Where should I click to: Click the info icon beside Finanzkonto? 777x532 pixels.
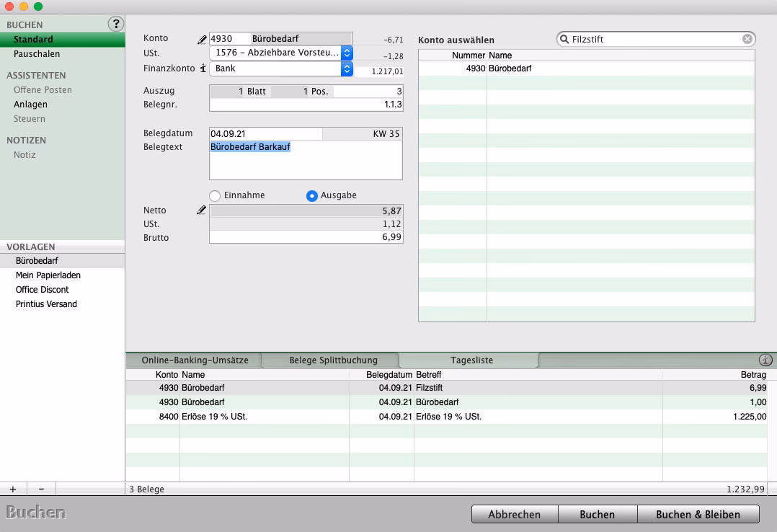pos(203,68)
